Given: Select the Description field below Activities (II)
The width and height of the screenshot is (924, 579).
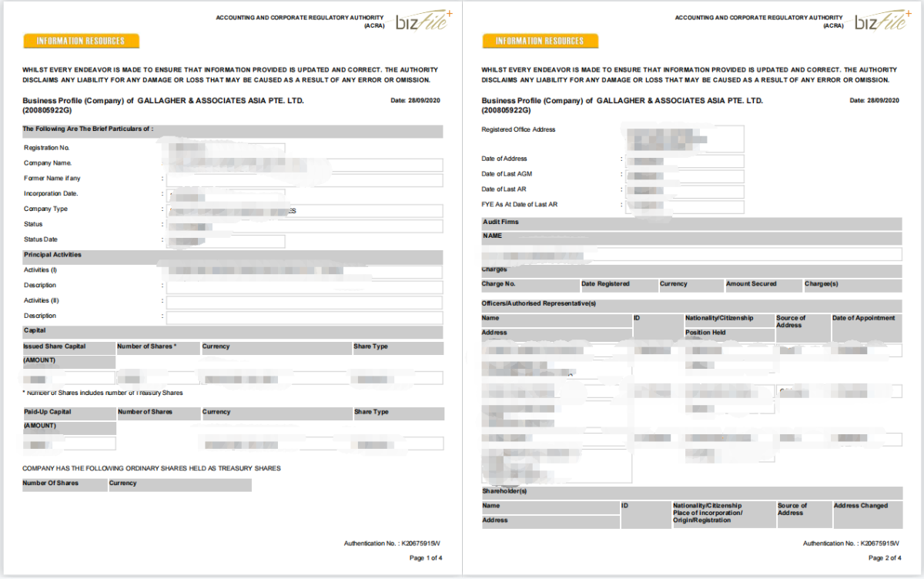Looking at the screenshot, I should click(x=304, y=317).
